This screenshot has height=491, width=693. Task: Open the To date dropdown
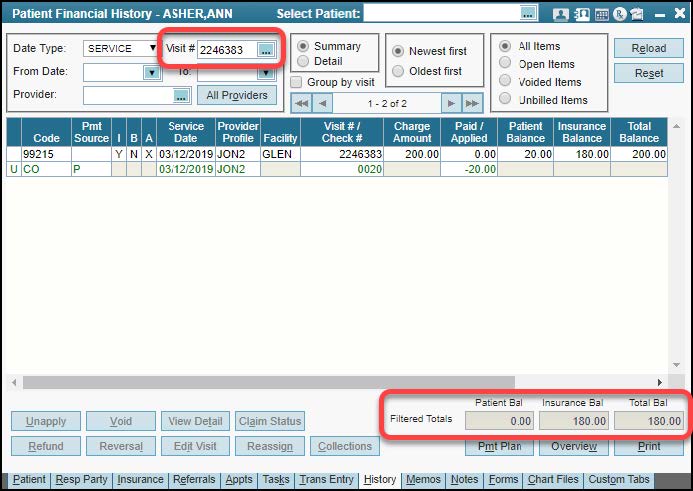265,72
